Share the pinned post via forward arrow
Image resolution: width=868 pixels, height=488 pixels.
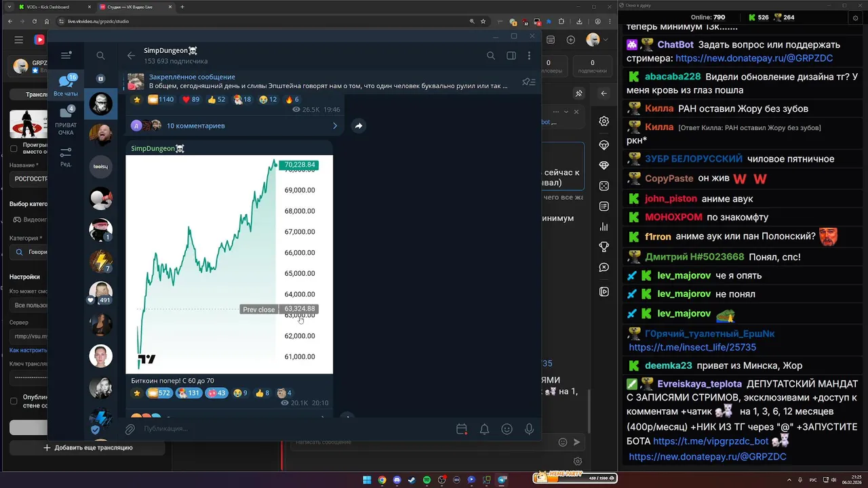(358, 125)
